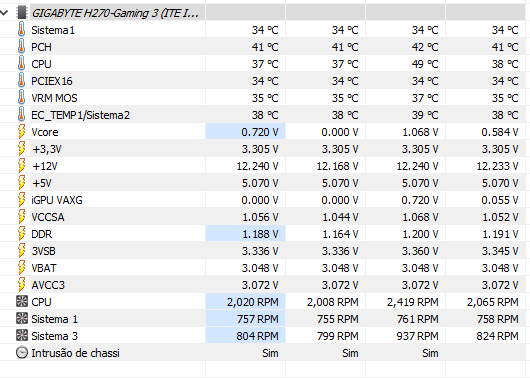Viewport: 530px width, 378px height.
Task: Click DDR current value 1.188 V
Action: pos(260,234)
